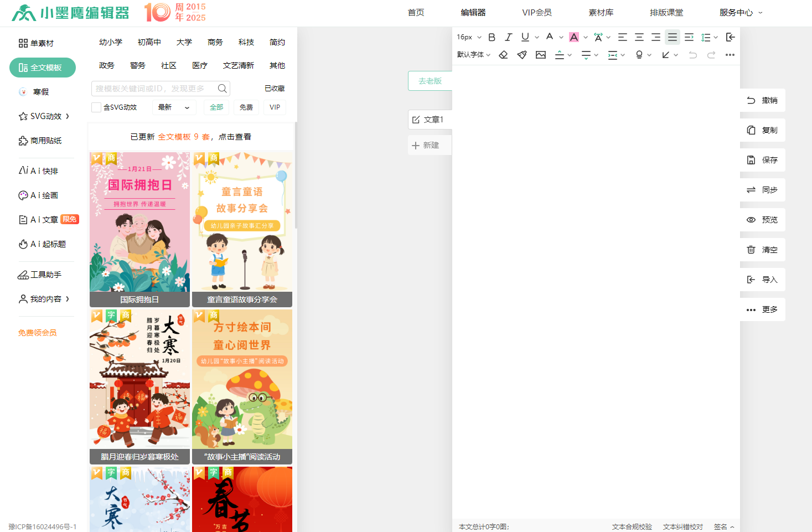This screenshot has width=812, height=532.
Task: Clear formatting with the eraser icon
Action: (503, 55)
